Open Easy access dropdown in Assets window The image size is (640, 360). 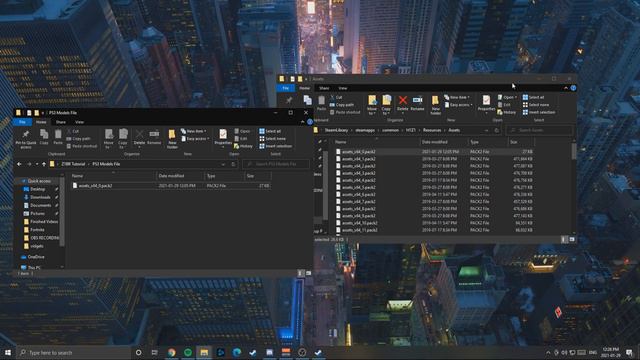coord(460,105)
